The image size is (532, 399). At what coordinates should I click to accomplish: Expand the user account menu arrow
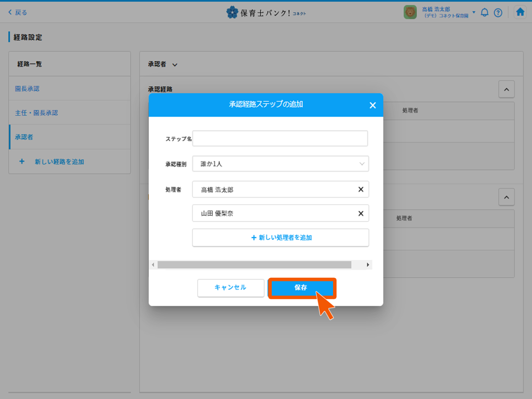click(474, 12)
